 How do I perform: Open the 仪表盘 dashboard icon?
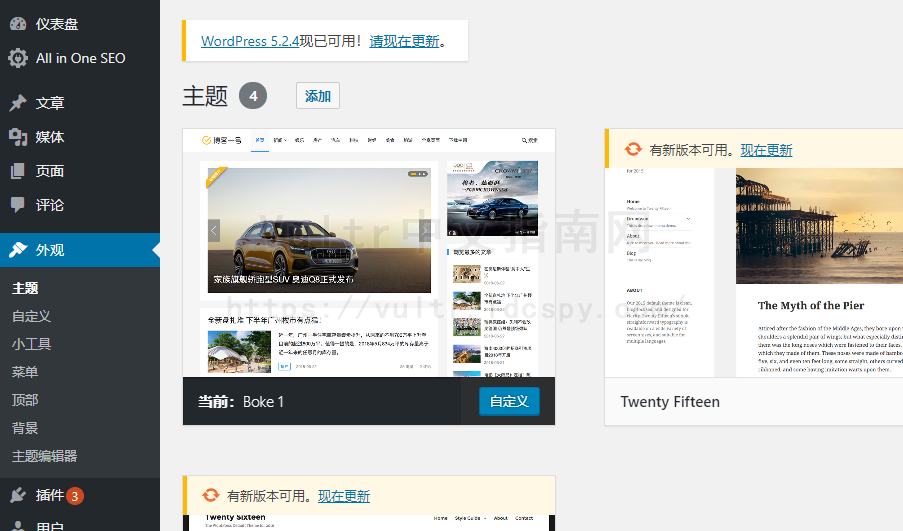point(18,24)
